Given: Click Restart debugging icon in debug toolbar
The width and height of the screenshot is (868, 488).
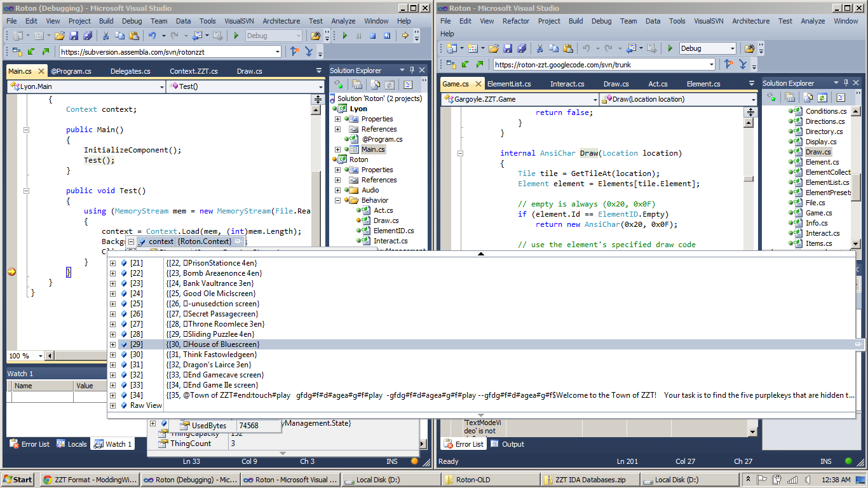Looking at the screenshot, I should pyautogui.click(x=387, y=36).
